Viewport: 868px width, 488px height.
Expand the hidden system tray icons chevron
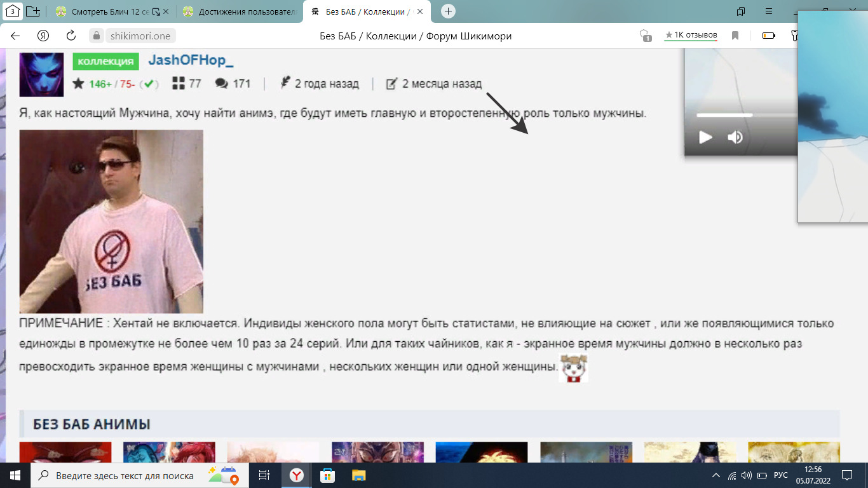[x=716, y=475]
